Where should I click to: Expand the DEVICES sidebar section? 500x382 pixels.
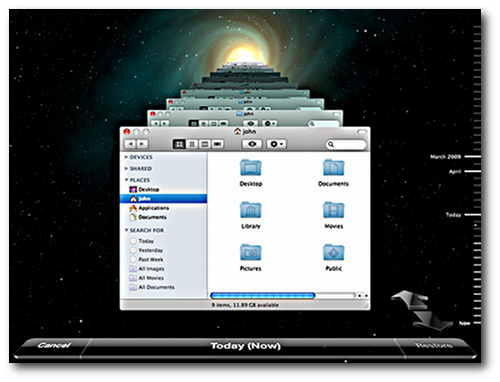click(x=126, y=157)
